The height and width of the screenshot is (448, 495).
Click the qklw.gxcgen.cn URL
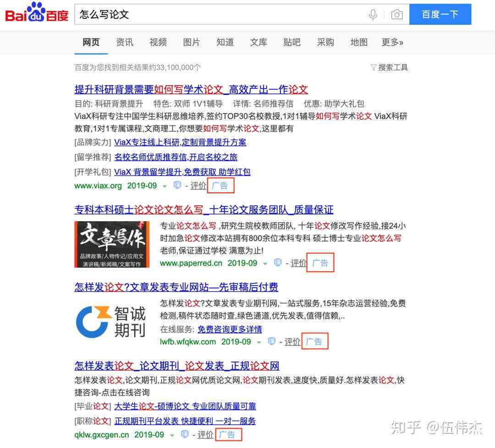click(x=102, y=435)
